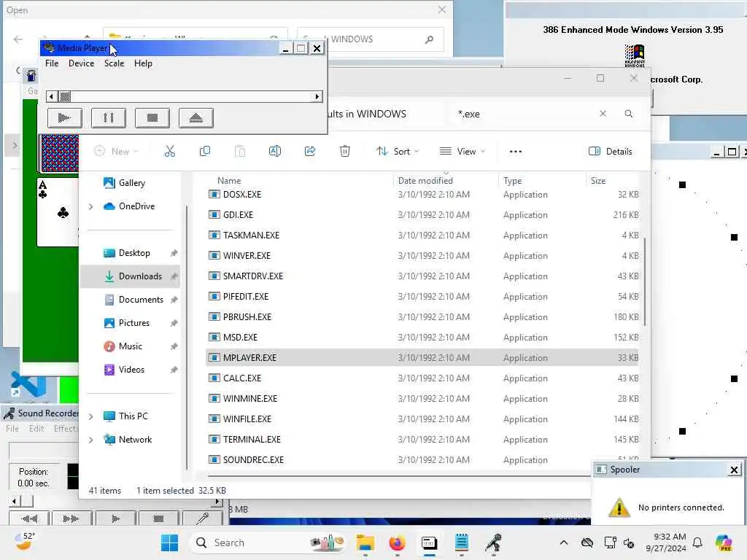Click Share icon in Explorer toolbar
Image resolution: width=747 pixels, height=560 pixels.
pos(310,152)
